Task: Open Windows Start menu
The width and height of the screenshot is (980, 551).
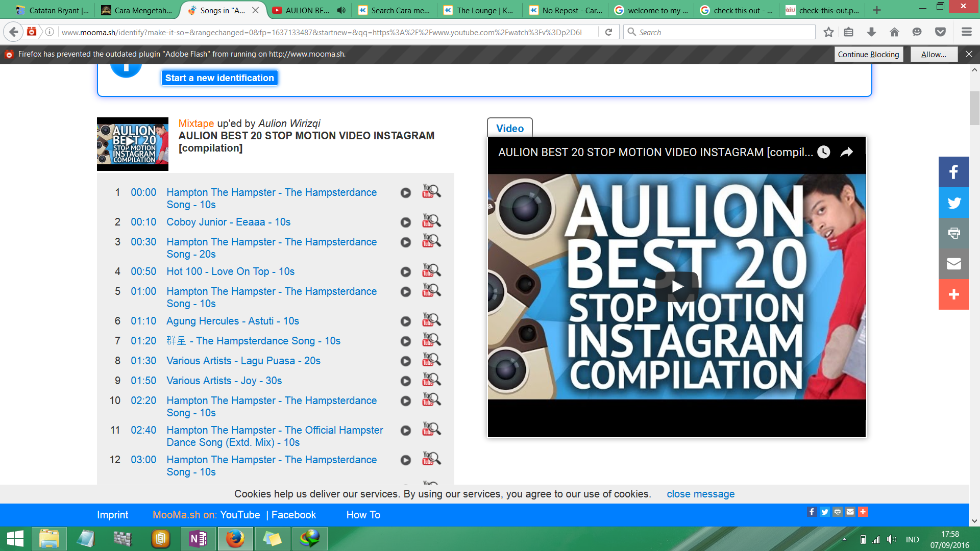Action: tap(15, 539)
